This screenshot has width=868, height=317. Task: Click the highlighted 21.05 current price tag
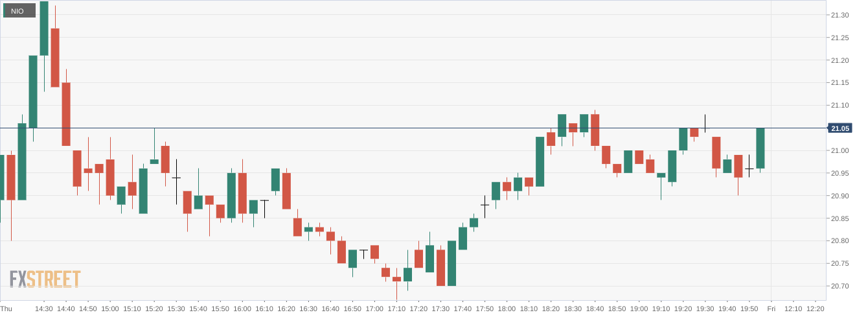click(x=839, y=128)
